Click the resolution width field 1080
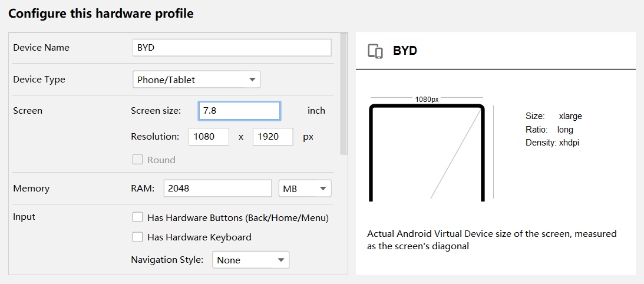Screen dimensions: 644x284 click(209, 137)
